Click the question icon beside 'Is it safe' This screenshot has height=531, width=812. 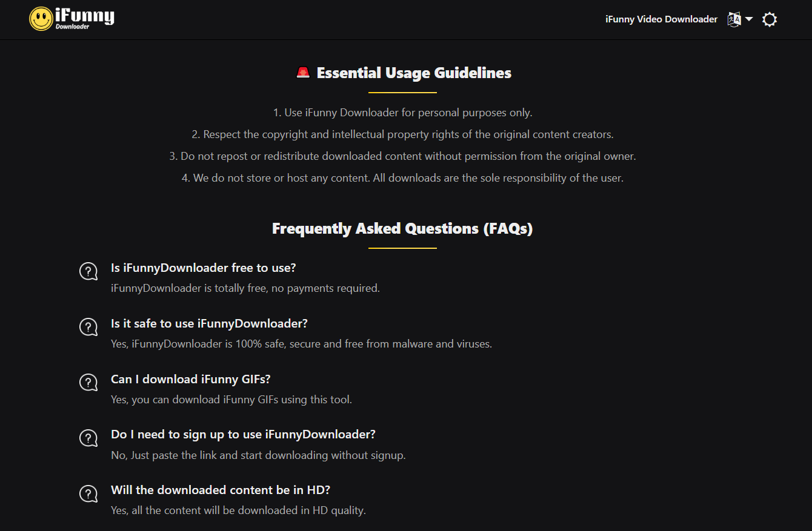(88, 327)
